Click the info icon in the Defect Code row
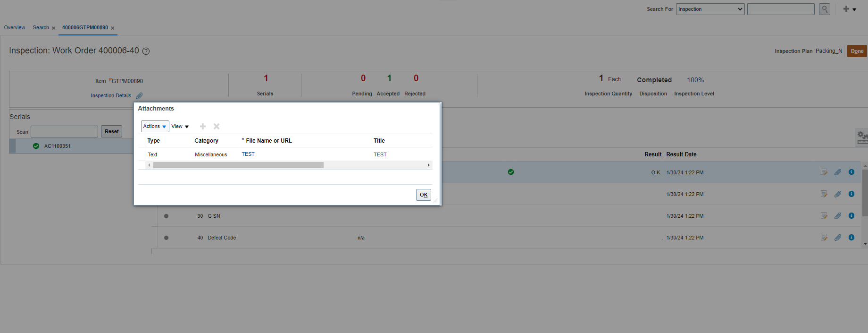 851,237
